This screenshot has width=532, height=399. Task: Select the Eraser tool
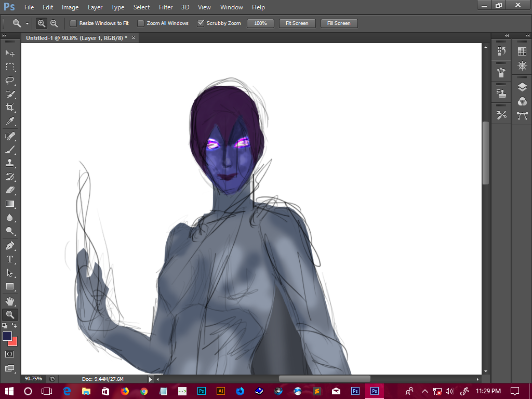[10, 190]
